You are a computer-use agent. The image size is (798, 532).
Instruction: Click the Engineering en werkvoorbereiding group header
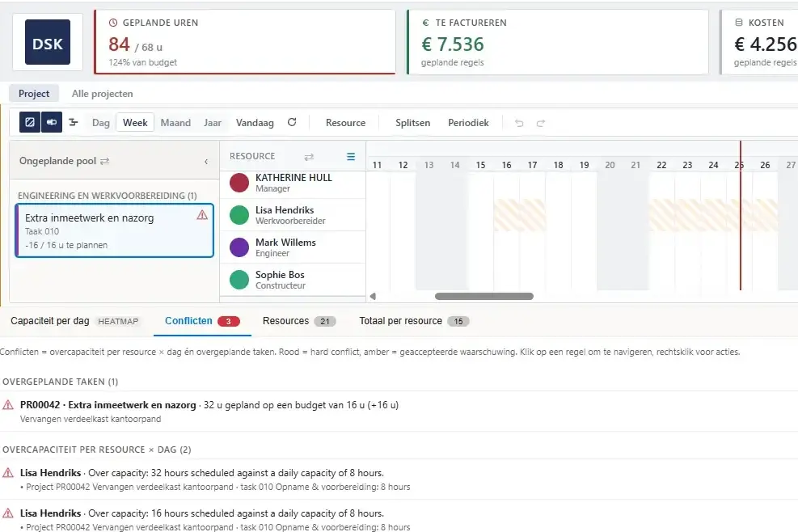tap(108, 196)
